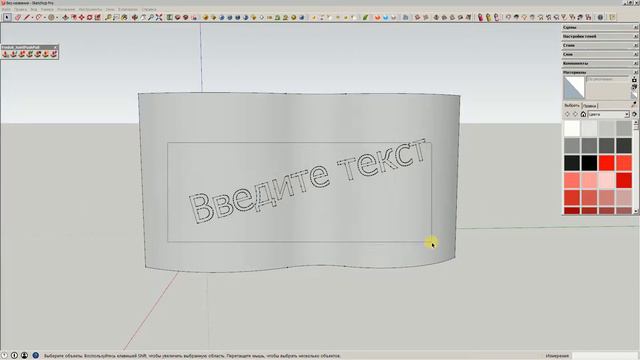Viewport: 640px width, 360px height.
Task: Click the yellow figure toolbar icon
Action: point(489,17)
